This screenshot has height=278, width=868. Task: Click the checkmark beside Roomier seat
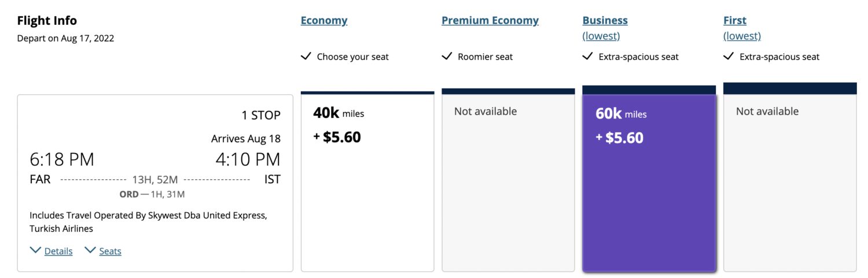point(447,57)
